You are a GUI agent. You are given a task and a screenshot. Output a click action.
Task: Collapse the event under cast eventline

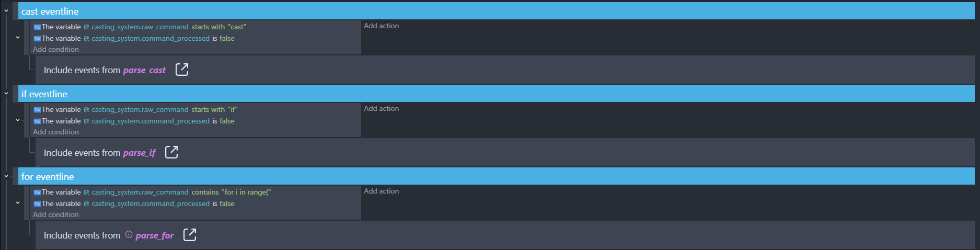(x=18, y=38)
